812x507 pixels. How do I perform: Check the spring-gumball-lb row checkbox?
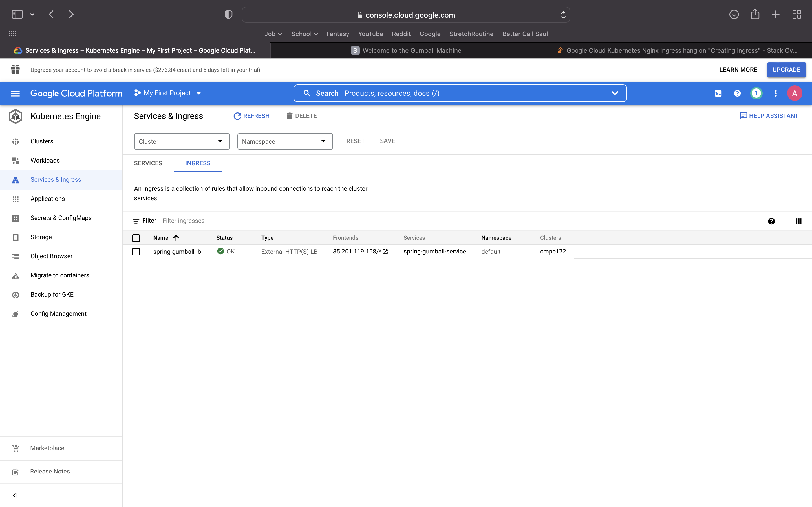[x=136, y=252]
